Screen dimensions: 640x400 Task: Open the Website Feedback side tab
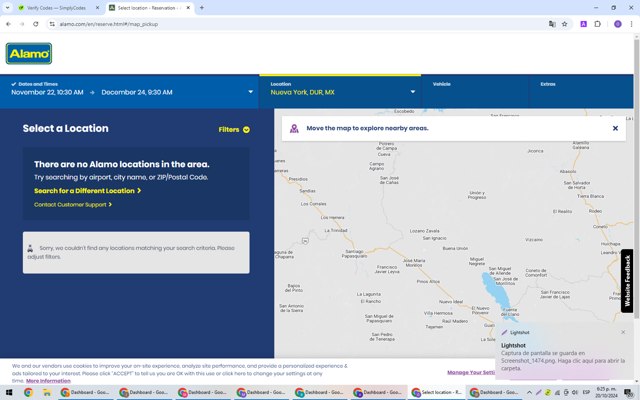pyautogui.click(x=627, y=281)
